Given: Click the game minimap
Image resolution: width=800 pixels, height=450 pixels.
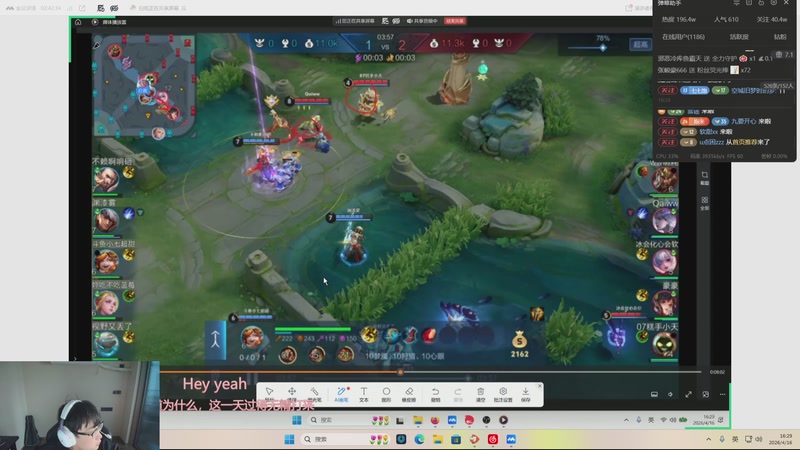Looking at the screenshot, I should tap(144, 85).
